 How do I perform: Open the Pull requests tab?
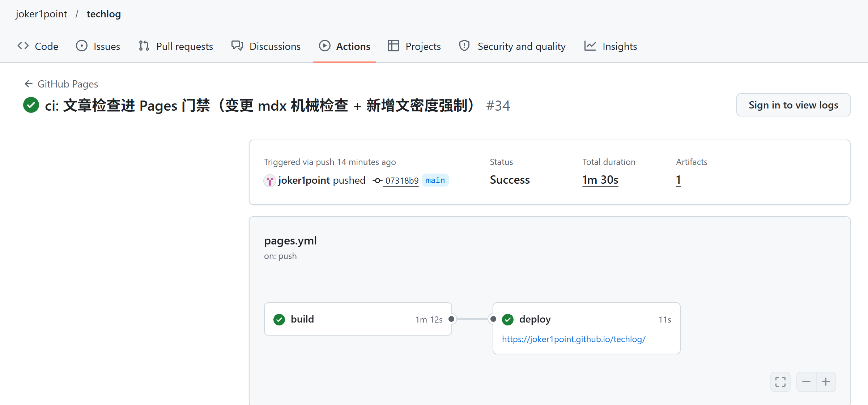tap(176, 46)
